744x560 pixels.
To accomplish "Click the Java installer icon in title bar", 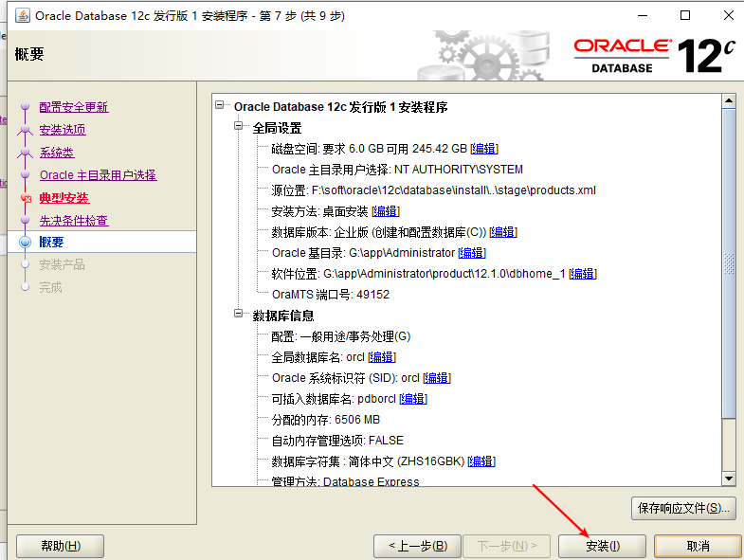I will click(x=23, y=15).
